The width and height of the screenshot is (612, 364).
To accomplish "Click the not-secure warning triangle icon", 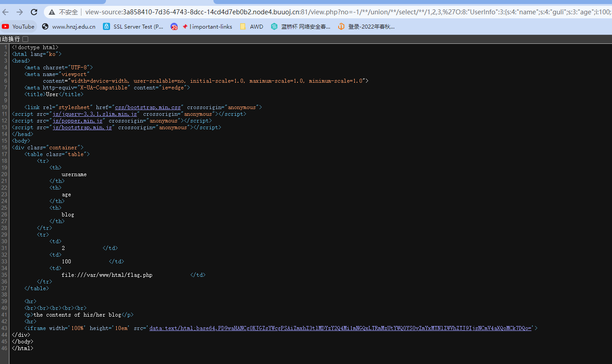I will tap(52, 12).
